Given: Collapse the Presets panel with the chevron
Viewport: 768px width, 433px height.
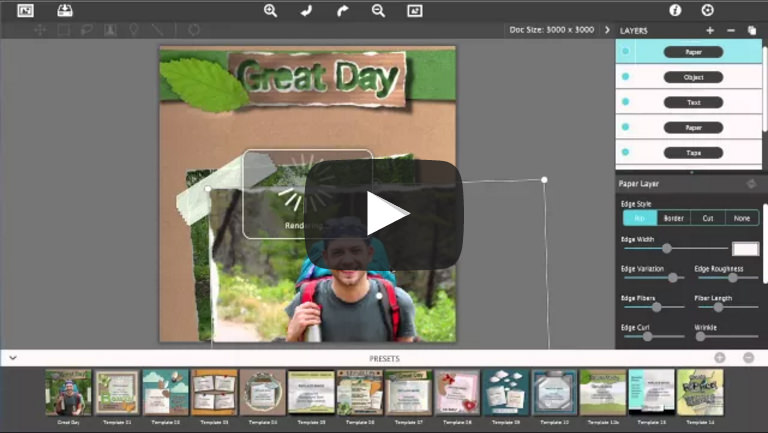Looking at the screenshot, I should 13,358.
